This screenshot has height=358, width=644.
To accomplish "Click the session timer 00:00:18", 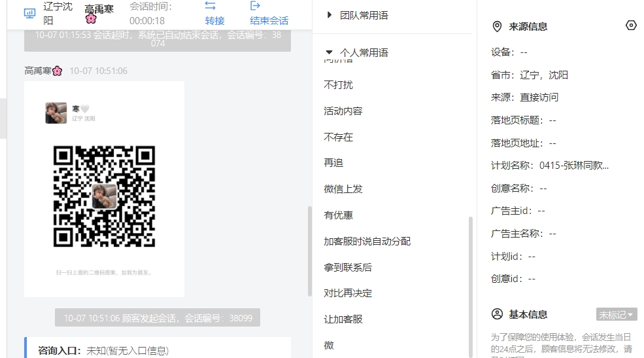I will coord(147,21).
